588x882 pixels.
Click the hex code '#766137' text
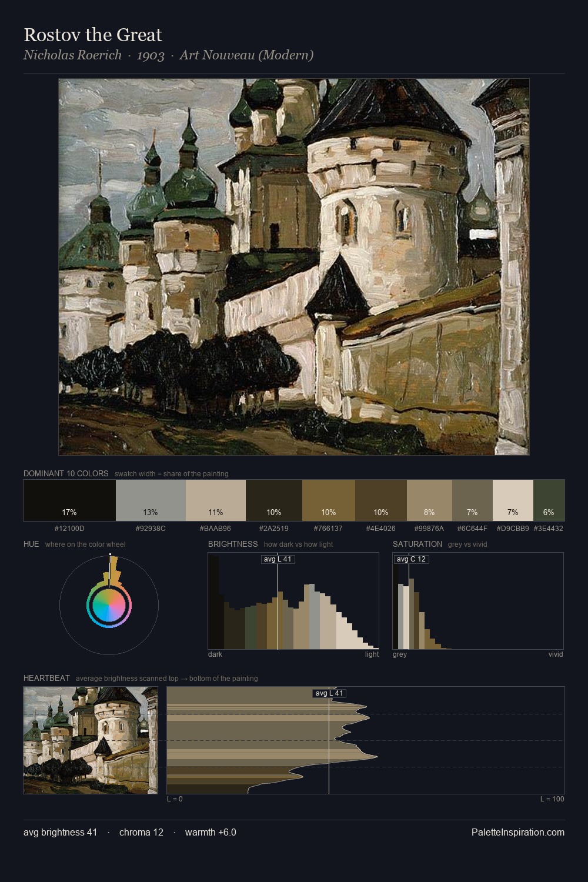coord(328,528)
